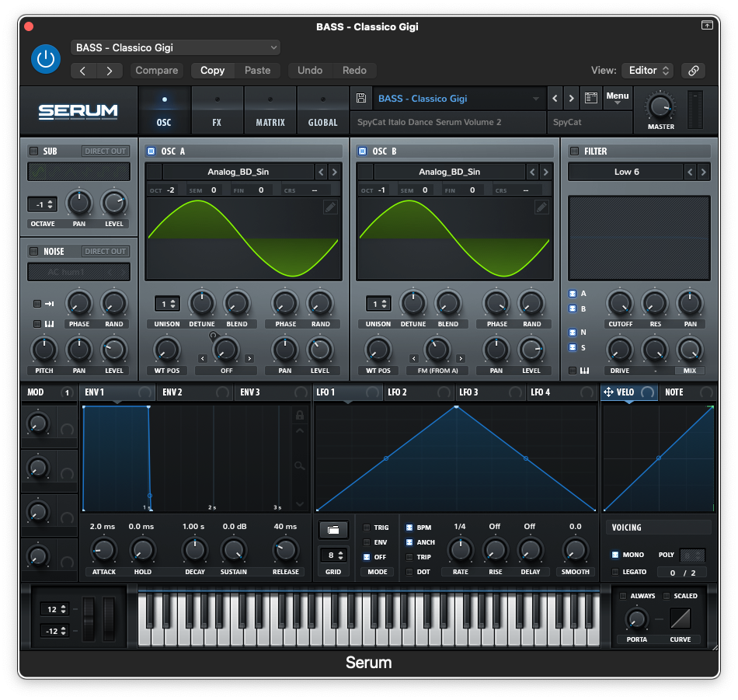
Task: Disable OSC A
Action: click(x=151, y=151)
